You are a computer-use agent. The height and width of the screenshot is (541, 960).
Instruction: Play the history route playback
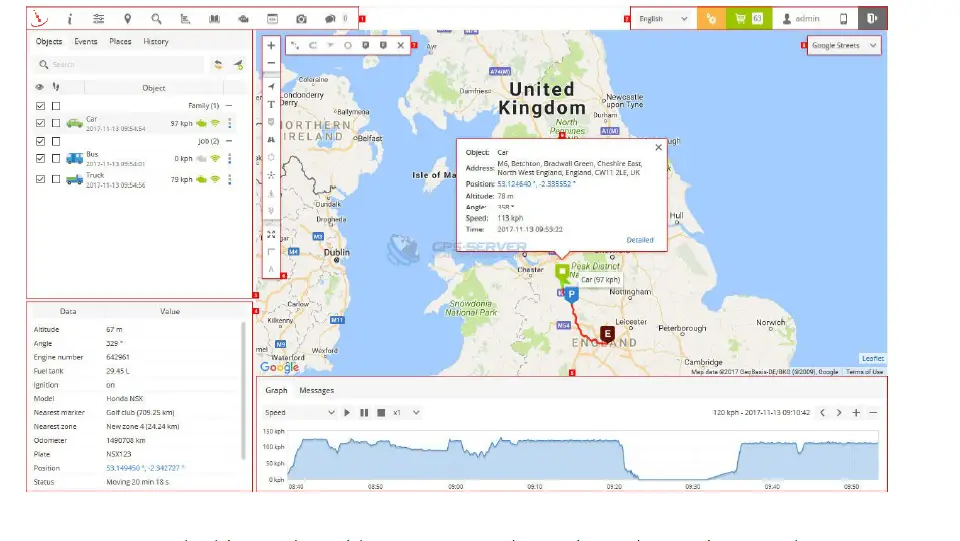coord(347,412)
